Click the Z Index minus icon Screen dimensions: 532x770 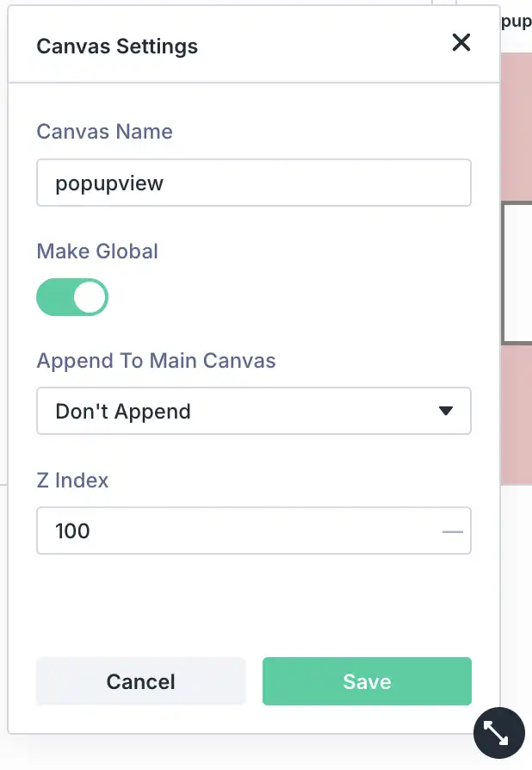453,531
